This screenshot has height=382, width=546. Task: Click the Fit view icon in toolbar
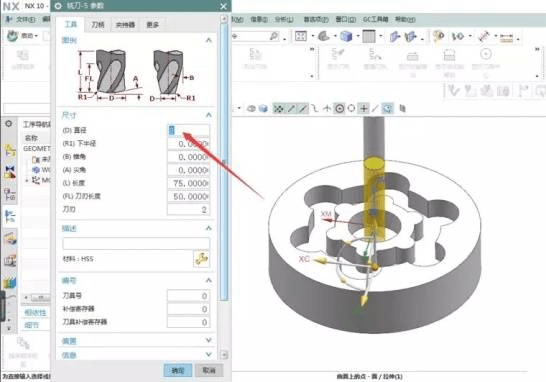[x=301, y=36]
